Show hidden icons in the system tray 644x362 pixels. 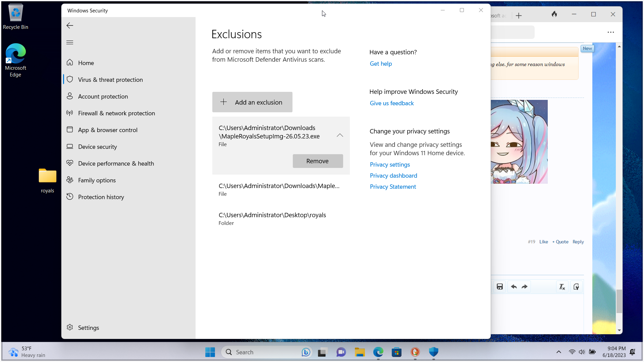(559, 352)
